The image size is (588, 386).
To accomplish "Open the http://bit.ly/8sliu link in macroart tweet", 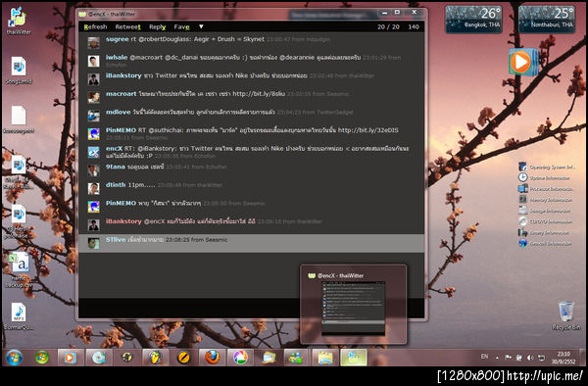I will (259, 94).
